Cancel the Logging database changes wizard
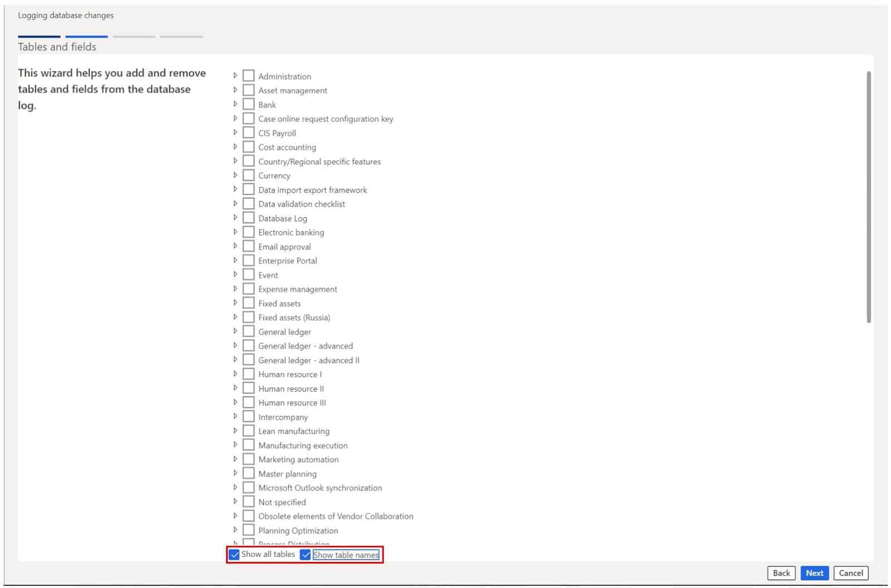This screenshot has height=588, width=891. (851, 572)
